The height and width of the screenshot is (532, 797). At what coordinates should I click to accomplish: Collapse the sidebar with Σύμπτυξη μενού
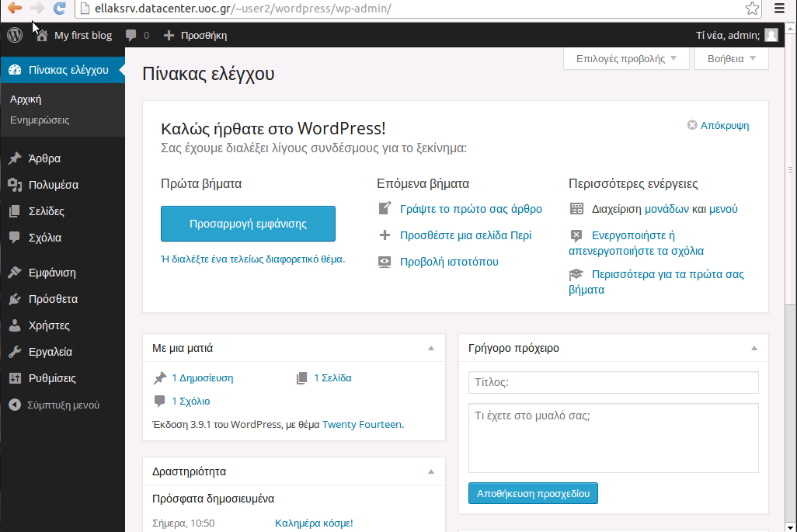pos(62,405)
